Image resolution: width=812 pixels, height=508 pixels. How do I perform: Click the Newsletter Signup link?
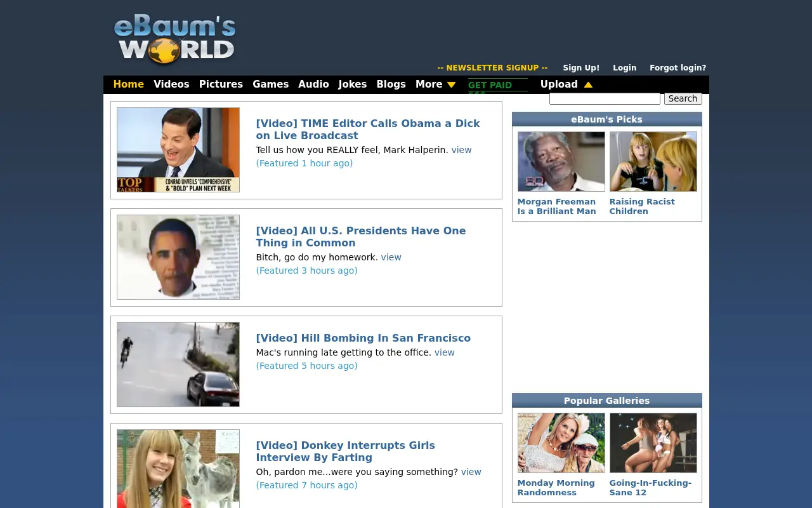point(492,68)
